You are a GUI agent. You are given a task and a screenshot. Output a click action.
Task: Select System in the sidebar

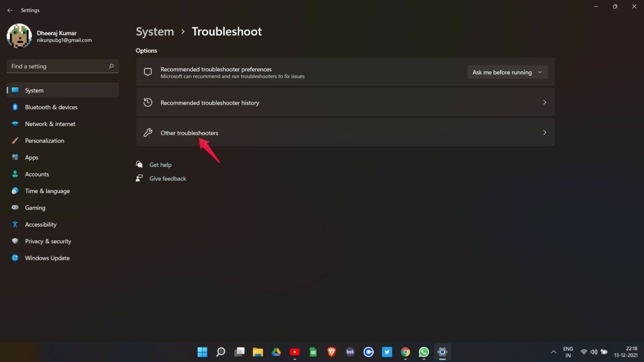(63, 90)
